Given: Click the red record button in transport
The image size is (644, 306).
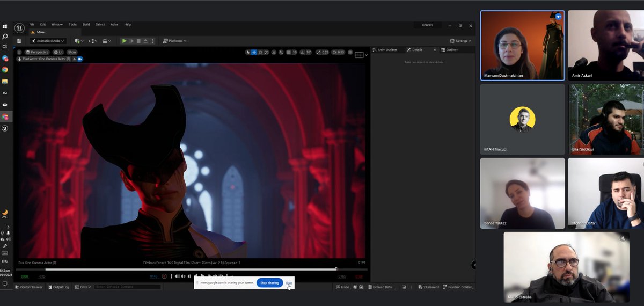Looking at the screenshot, I should pos(164,276).
